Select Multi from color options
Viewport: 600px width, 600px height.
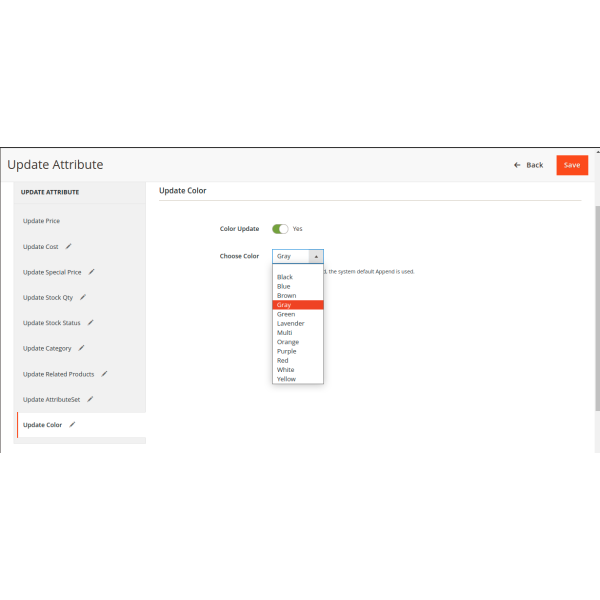(285, 333)
